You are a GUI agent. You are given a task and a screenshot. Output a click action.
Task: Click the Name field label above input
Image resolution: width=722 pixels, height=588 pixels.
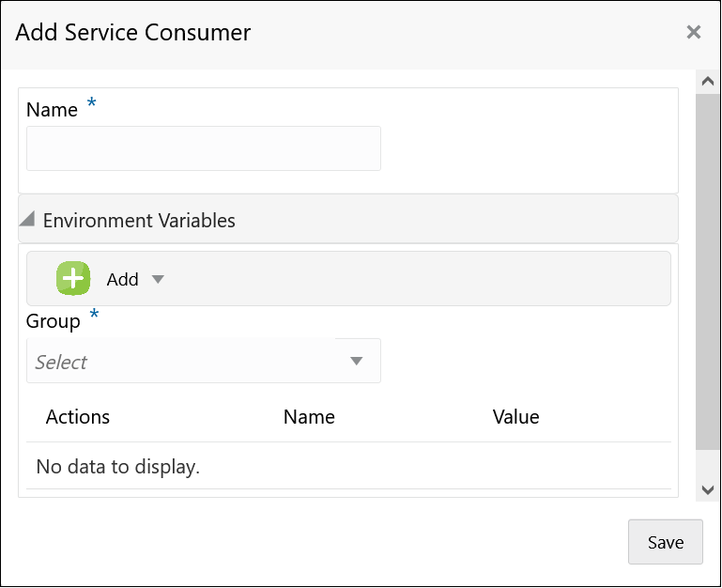click(x=52, y=110)
